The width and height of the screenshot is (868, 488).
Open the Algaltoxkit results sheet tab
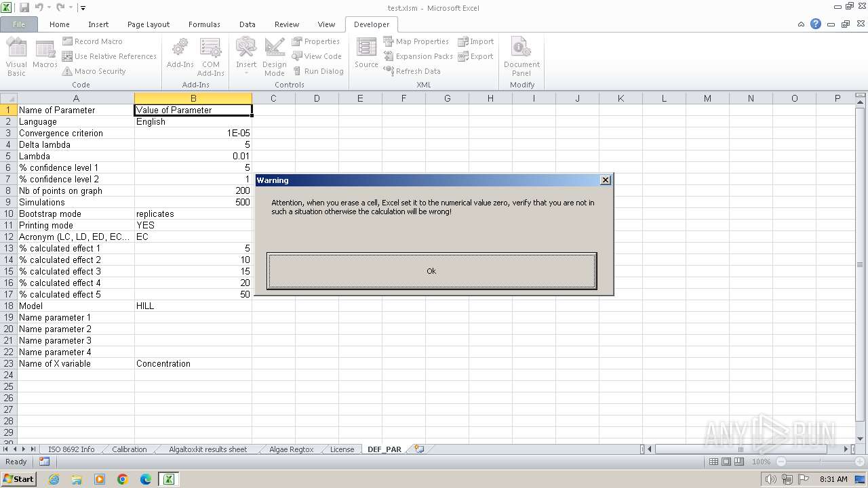(208, 449)
